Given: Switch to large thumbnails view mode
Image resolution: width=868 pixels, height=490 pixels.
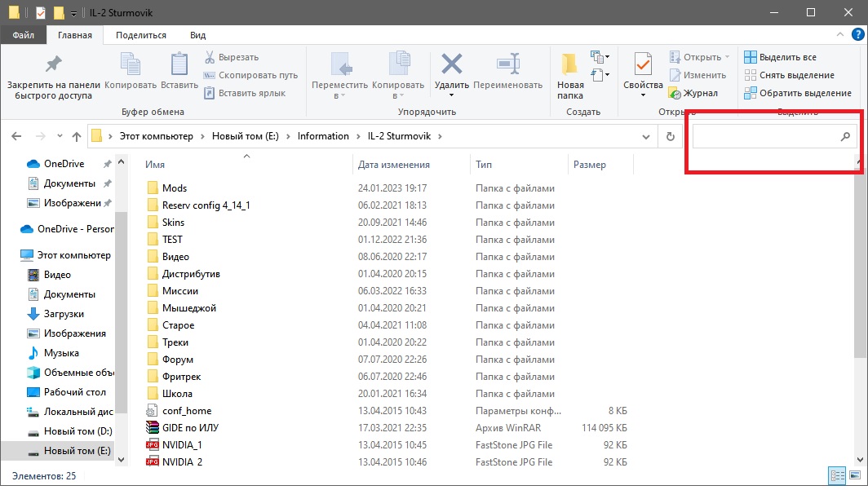Looking at the screenshot, I should [853, 475].
